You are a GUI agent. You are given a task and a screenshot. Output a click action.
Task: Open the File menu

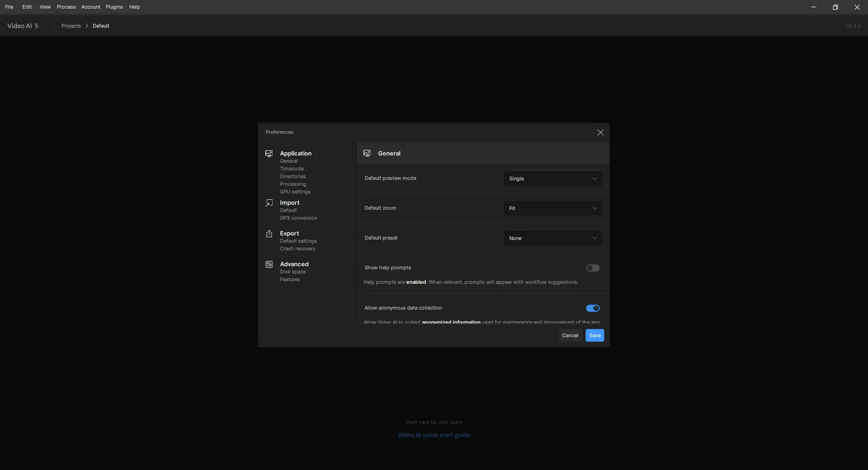click(x=9, y=7)
